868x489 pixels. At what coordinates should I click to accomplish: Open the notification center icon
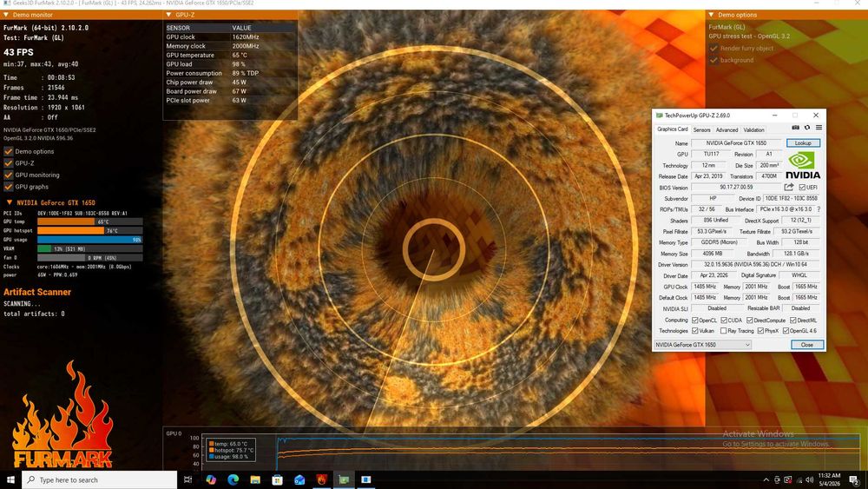(x=855, y=479)
